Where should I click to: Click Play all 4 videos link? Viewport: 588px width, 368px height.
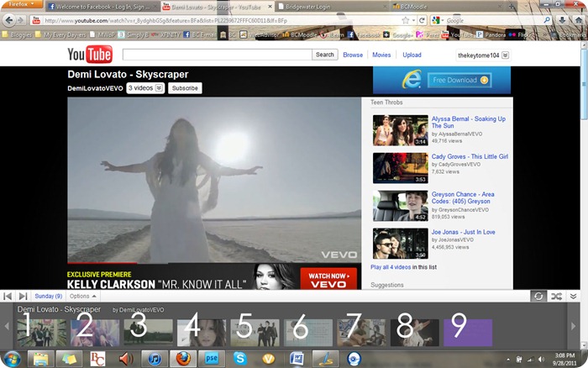coord(391,267)
